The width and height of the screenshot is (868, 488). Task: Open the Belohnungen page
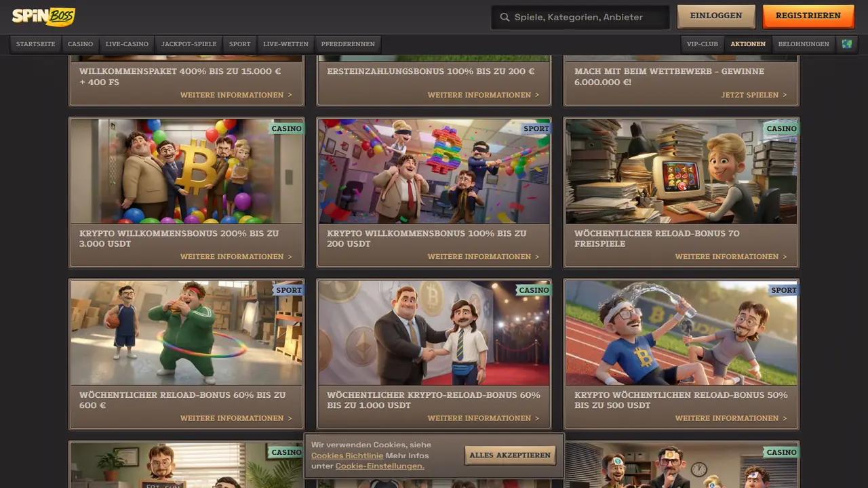point(804,44)
